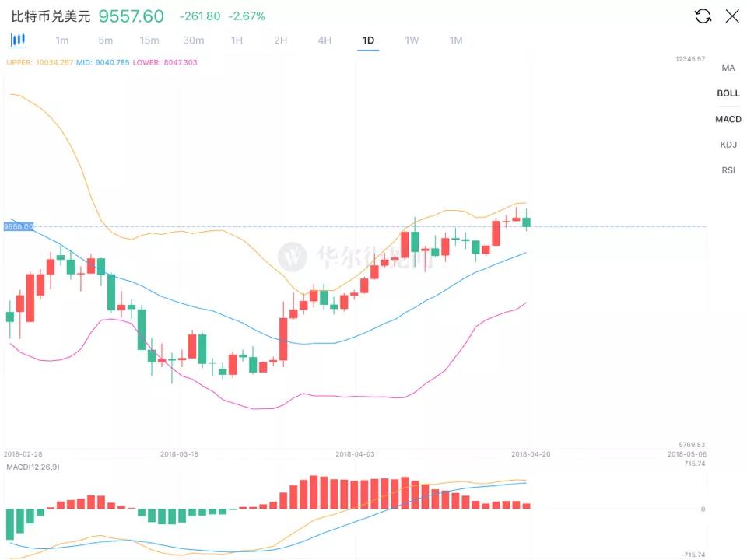This screenshot has height=560, width=747.
Task: Click the refresh chart icon
Action: (703, 16)
